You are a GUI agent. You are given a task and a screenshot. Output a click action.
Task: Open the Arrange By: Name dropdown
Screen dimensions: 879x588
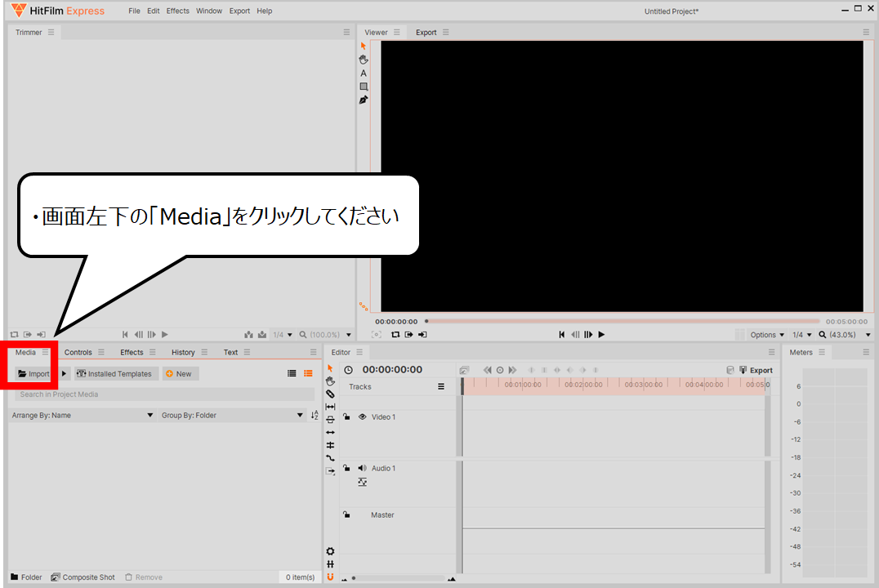[82, 416]
